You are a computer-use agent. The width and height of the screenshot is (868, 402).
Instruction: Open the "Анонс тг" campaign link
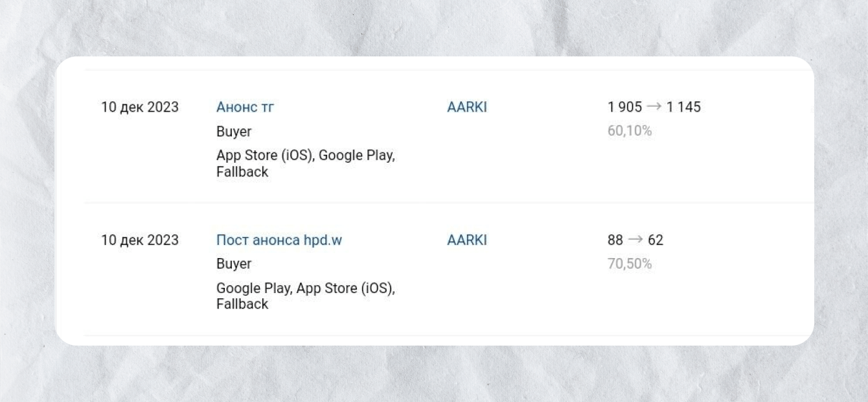[x=245, y=108]
